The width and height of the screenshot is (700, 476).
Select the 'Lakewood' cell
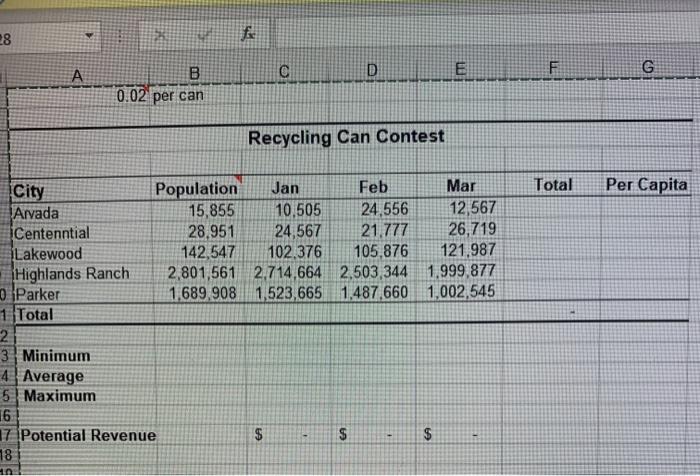click(x=83, y=254)
